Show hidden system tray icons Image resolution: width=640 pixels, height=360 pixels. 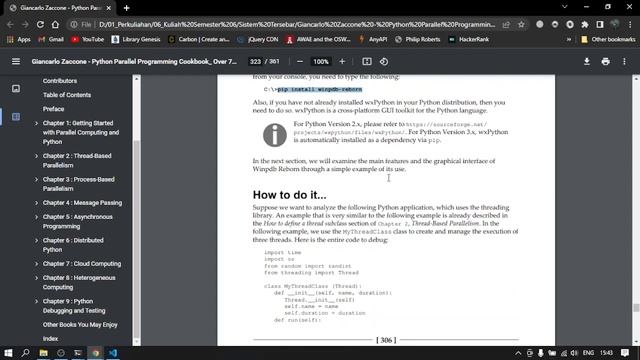click(x=518, y=353)
